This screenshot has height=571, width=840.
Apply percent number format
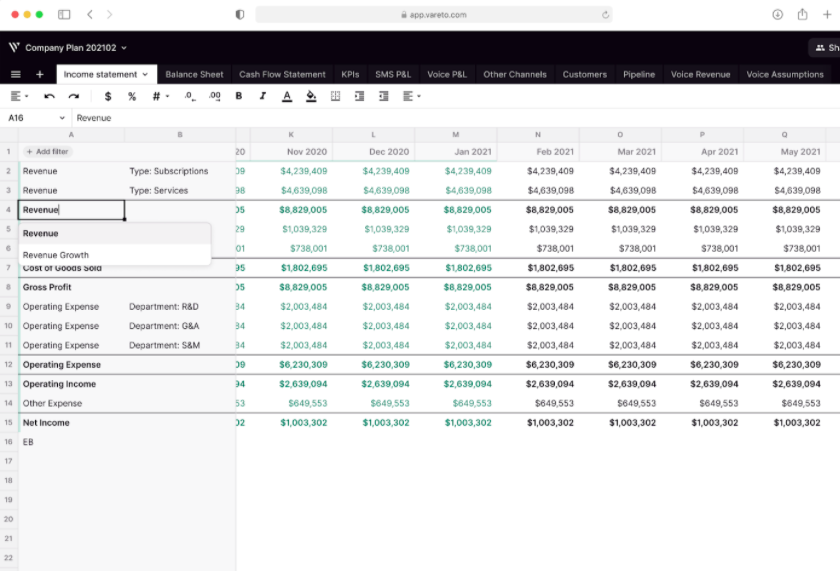(x=132, y=96)
